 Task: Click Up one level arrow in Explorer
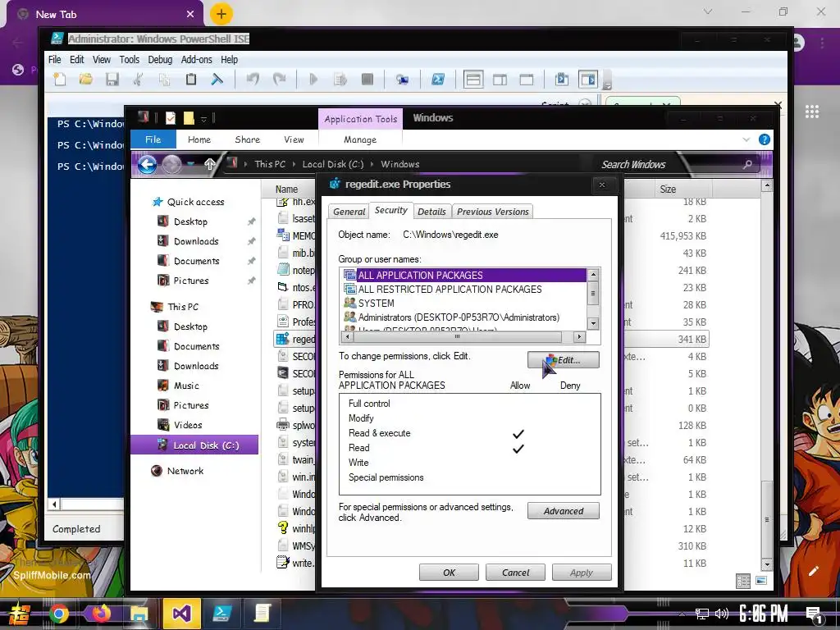pos(209,164)
